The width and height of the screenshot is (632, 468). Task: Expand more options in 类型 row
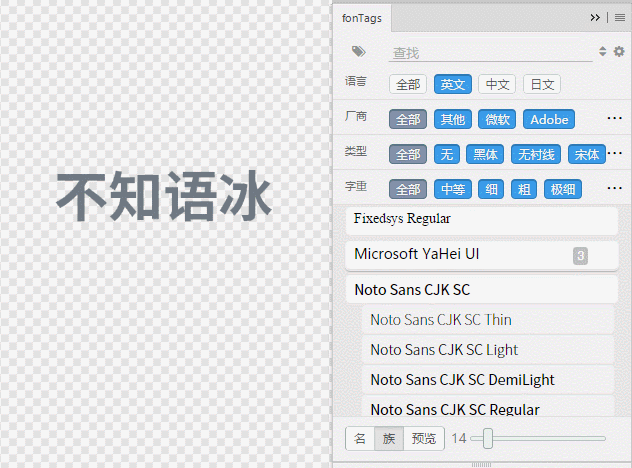click(615, 153)
